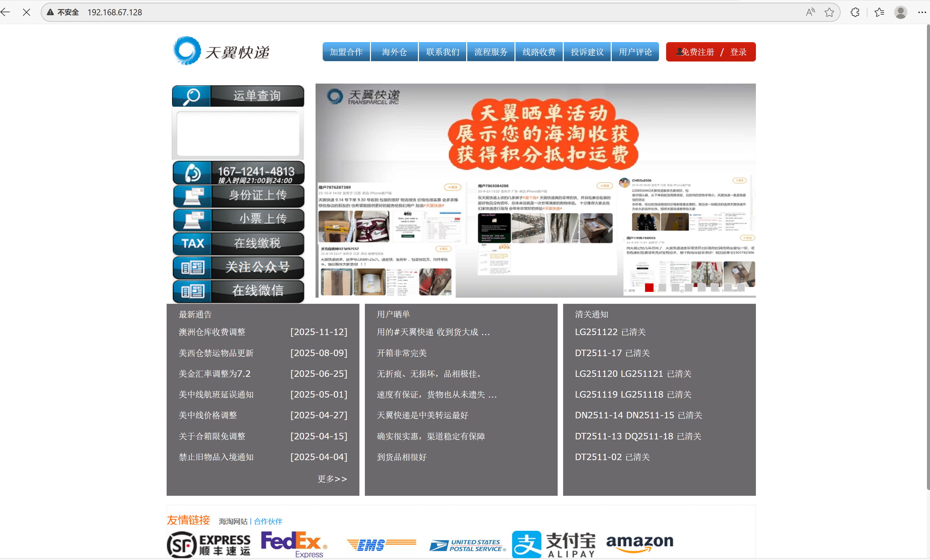Open the 澳洲仓库收费调整 announcement link

click(x=212, y=332)
